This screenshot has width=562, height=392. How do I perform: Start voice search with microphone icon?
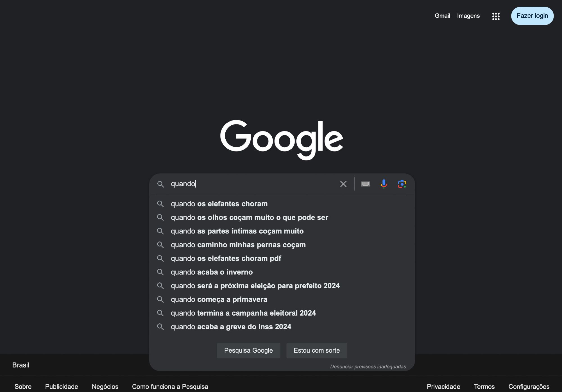tap(384, 184)
